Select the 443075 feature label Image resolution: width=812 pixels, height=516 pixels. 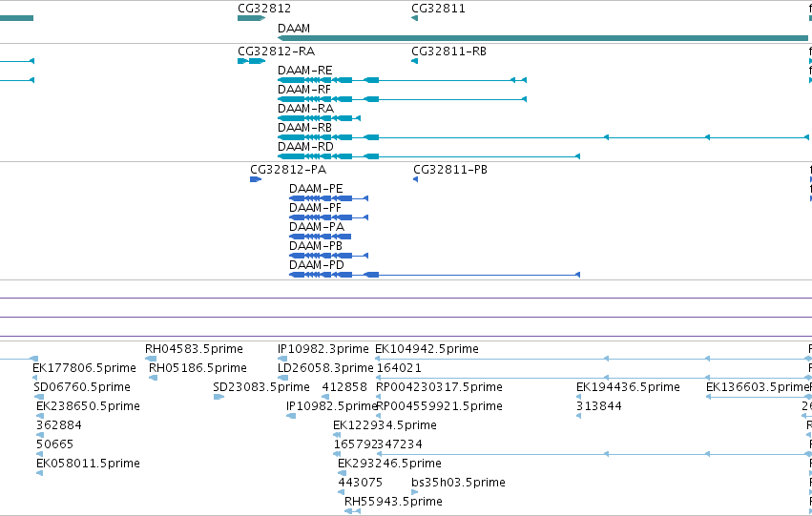coord(361,484)
